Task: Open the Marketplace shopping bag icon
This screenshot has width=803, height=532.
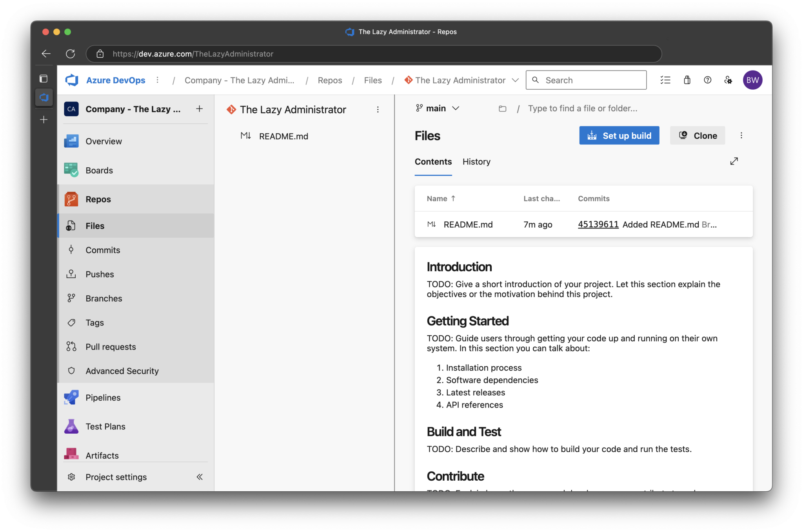Action: (687, 80)
